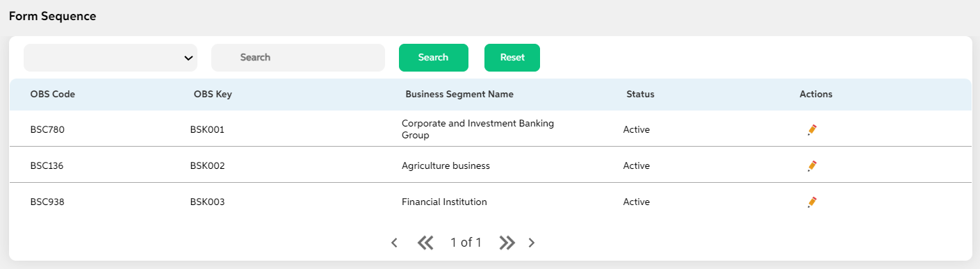Go to next page with single right arrow
Image resolution: width=980 pixels, height=269 pixels.
532,243
